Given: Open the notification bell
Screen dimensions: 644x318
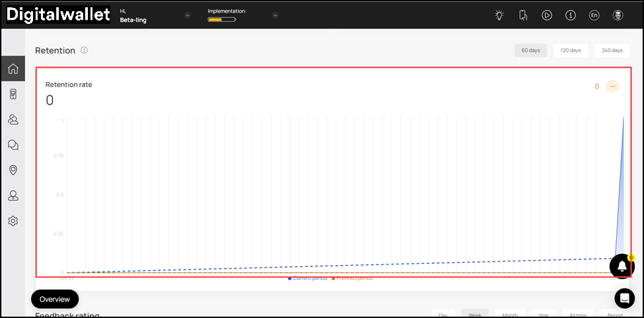Looking at the screenshot, I should coord(622,265).
